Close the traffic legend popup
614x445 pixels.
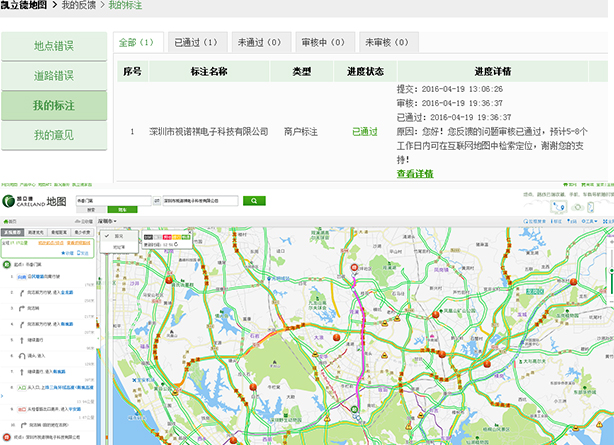pyautogui.click(x=190, y=233)
